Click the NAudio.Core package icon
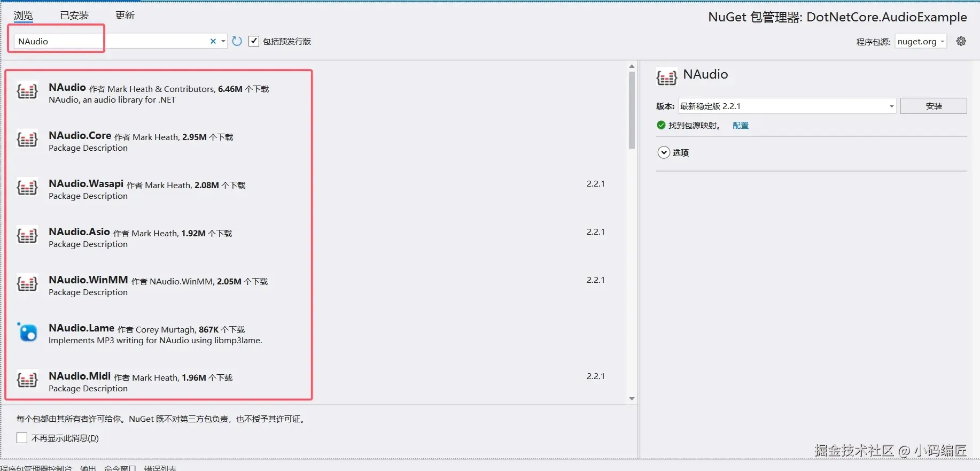Image resolution: width=980 pixels, height=471 pixels. click(27, 140)
